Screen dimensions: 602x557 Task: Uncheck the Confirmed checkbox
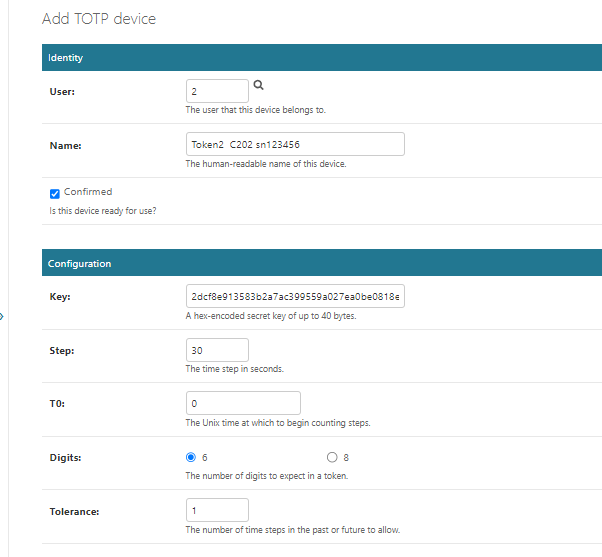point(55,193)
